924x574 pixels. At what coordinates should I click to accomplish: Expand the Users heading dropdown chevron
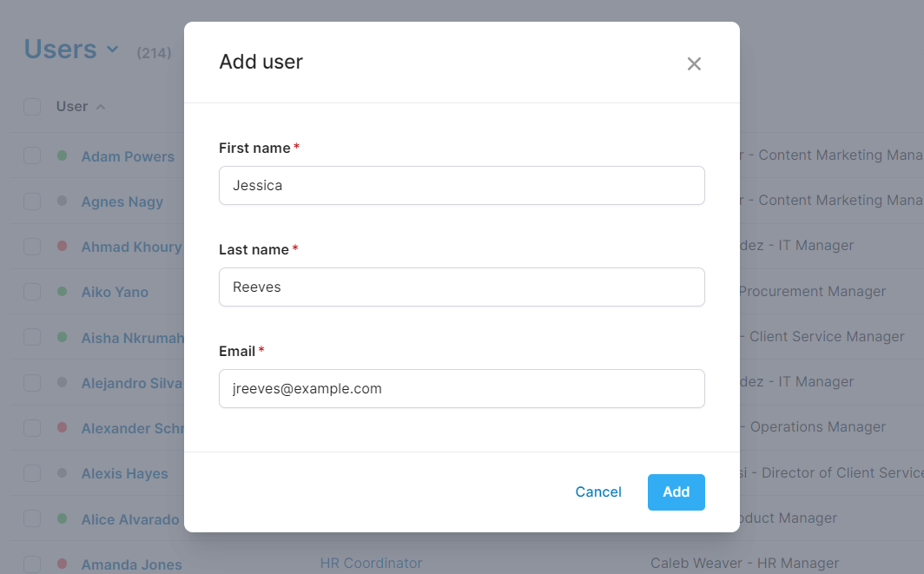tap(112, 49)
